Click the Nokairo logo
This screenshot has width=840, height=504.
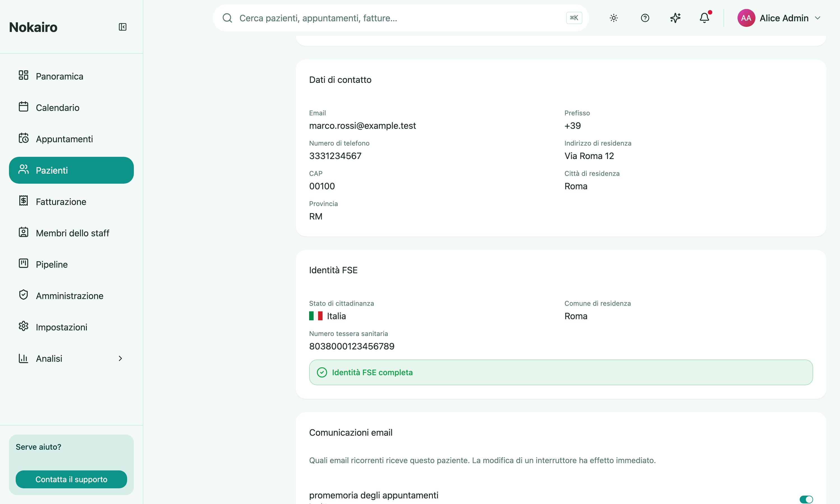pyautogui.click(x=33, y=27)
